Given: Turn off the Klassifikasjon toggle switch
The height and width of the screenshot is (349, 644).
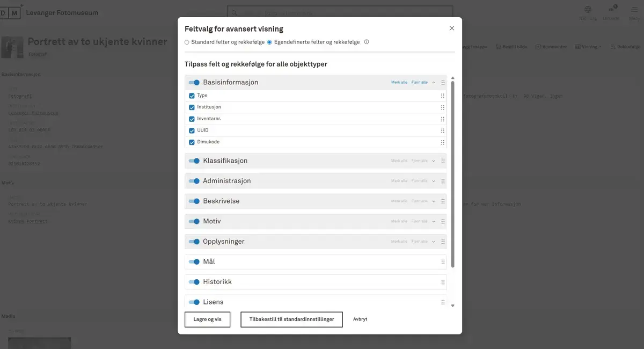Looking at the screenshot, I should [x=194, y=161].
